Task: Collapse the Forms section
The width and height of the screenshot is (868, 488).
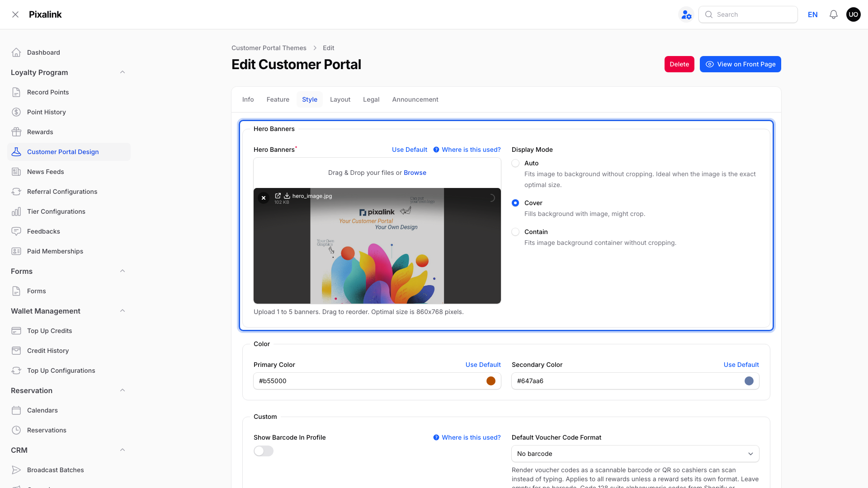Action: pyautogui.click(x=123, y=271)
